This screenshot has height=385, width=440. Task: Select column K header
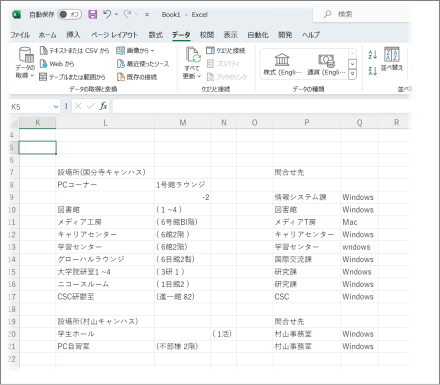pos(37,123)
